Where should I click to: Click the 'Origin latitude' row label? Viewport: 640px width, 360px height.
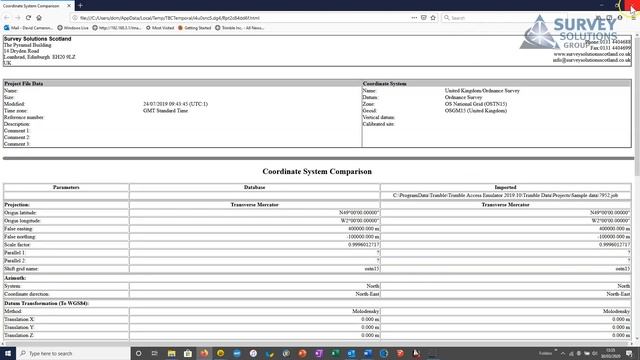pos(20,213)
